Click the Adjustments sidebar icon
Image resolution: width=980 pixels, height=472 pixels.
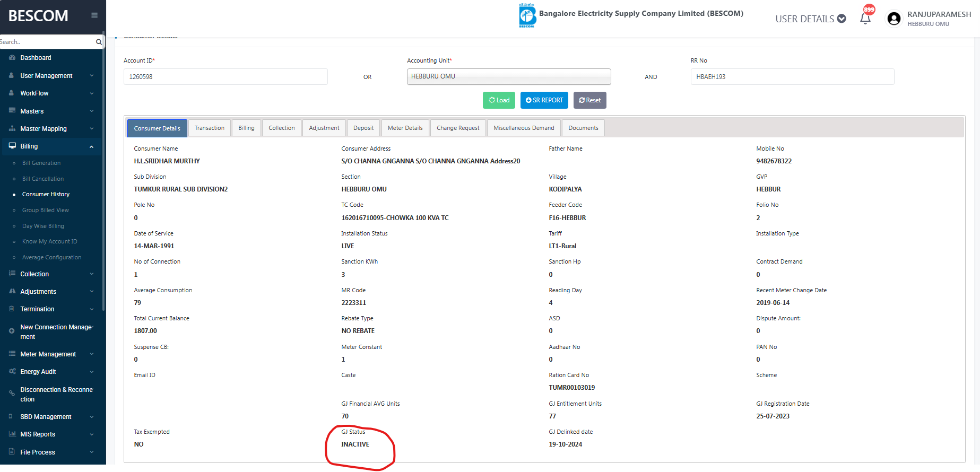(x=12, y=292)
